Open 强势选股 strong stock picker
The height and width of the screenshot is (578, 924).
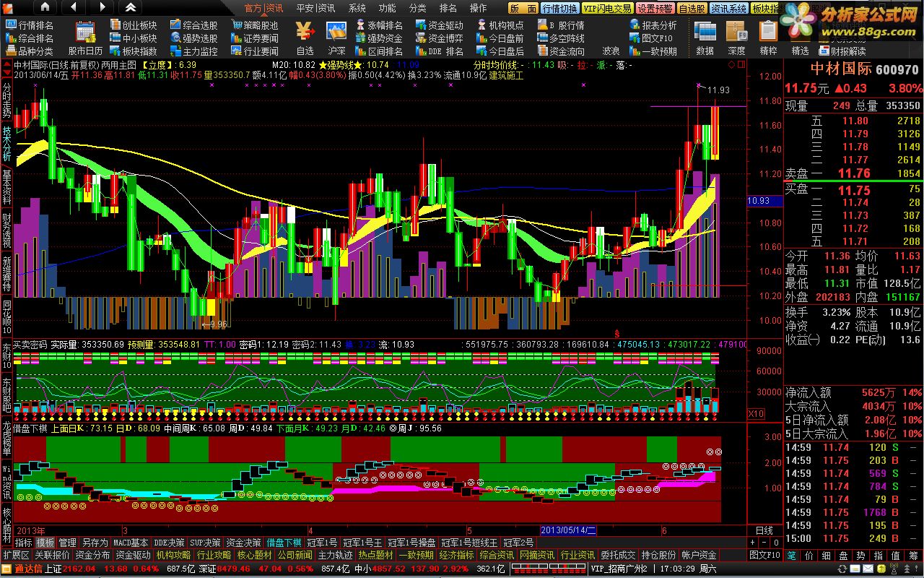194,38
